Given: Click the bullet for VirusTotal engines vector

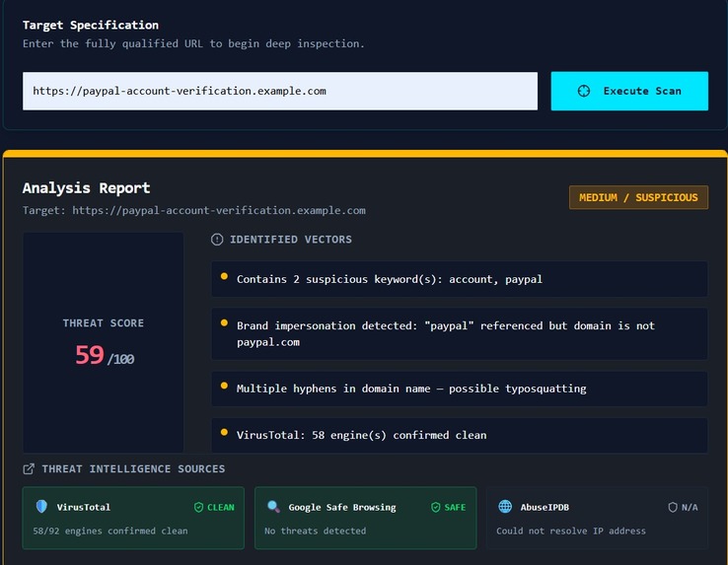Looking at the screenshot, I should point(224,432).
